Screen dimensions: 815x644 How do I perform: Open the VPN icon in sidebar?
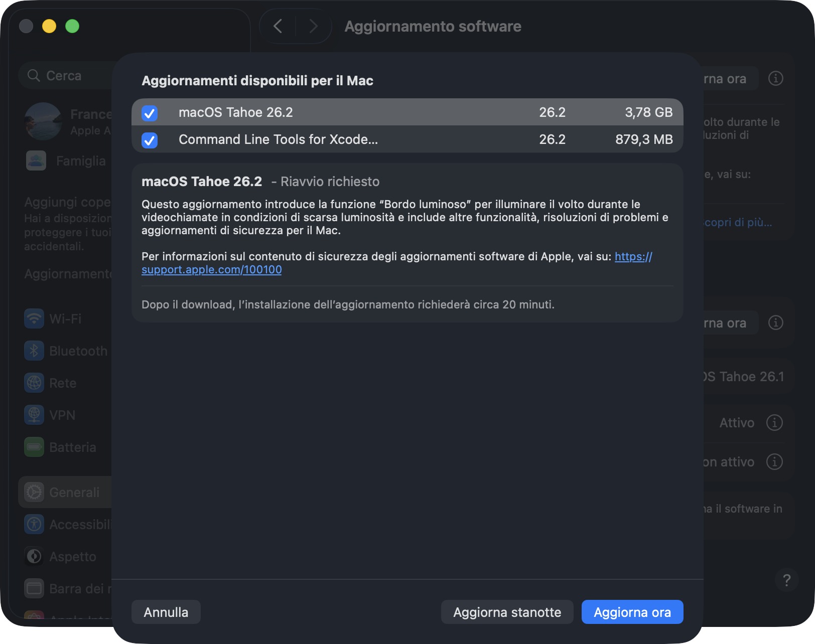tap(34, 415)
